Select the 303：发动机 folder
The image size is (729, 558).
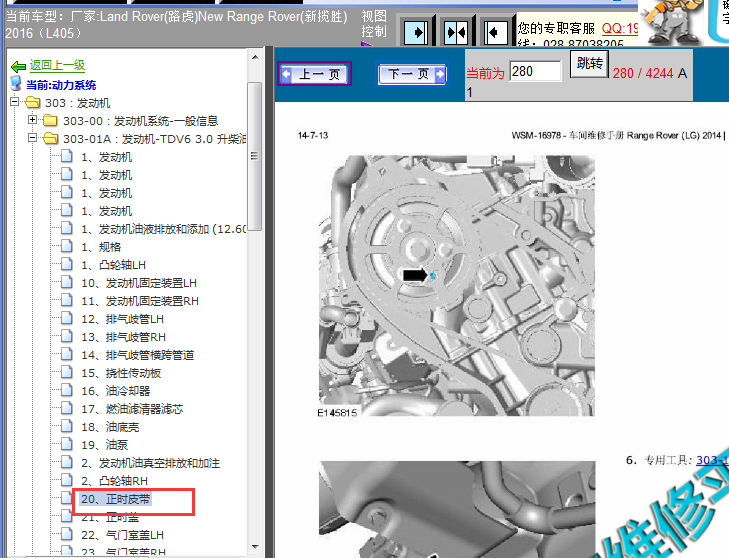pos(78,103)
